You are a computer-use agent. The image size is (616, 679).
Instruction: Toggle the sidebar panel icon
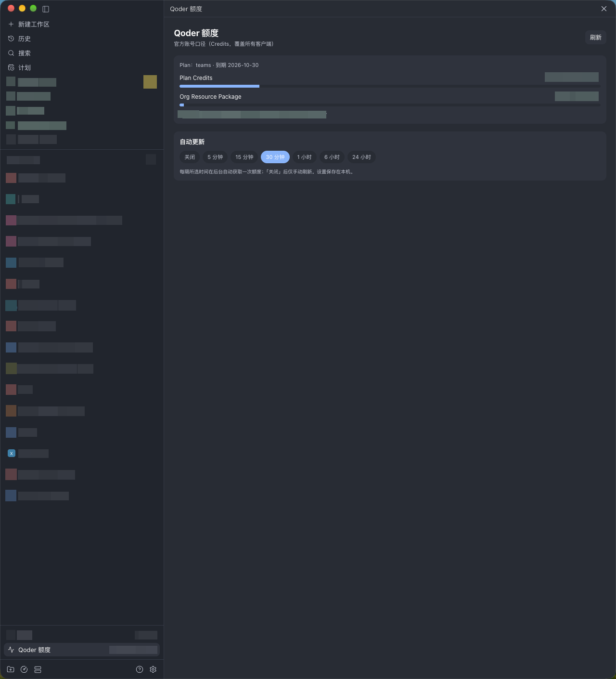coord(46,9)
